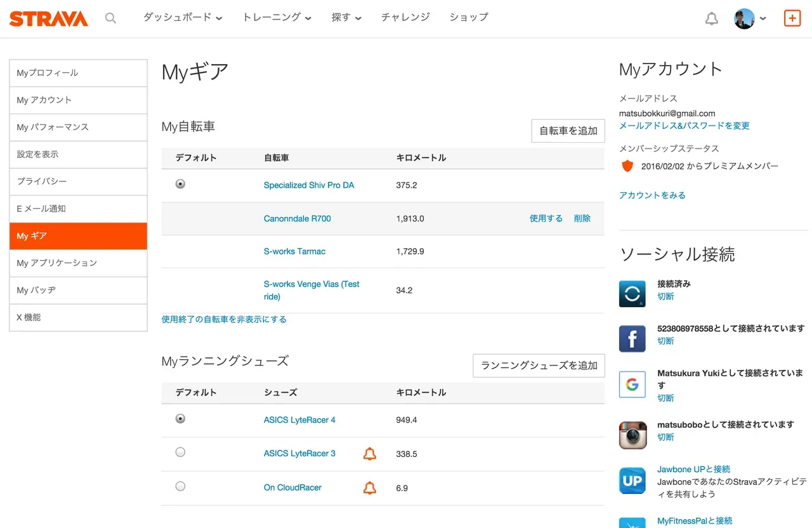This screenshot has width=812, height=528.
Task: Click the alert bell beside ASICS LyteRacer 3
Action: (x=370, y=454)
